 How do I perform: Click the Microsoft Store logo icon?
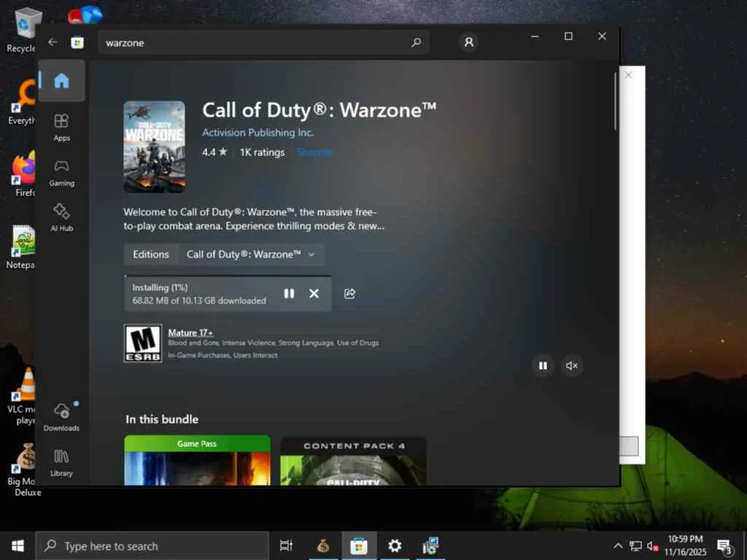point(77,42)
